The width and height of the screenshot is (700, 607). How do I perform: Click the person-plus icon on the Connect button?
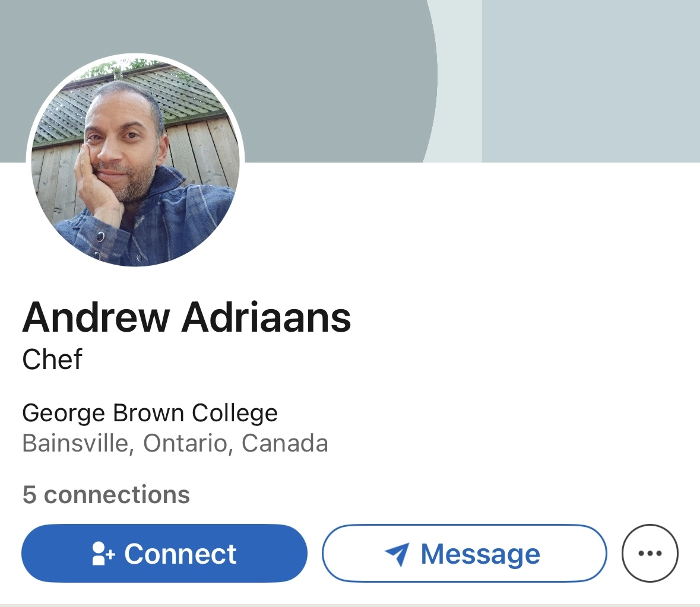[103, 554]
